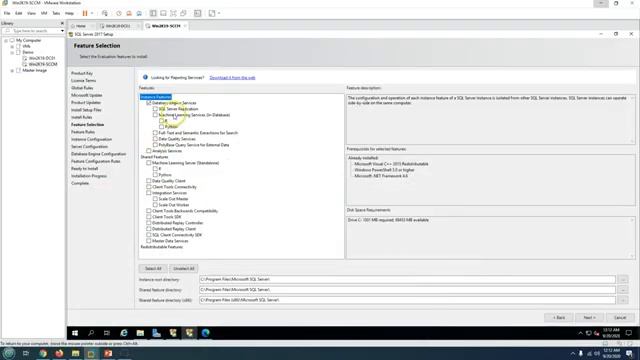Click the stretch guest display icon

tap(212, 13)
